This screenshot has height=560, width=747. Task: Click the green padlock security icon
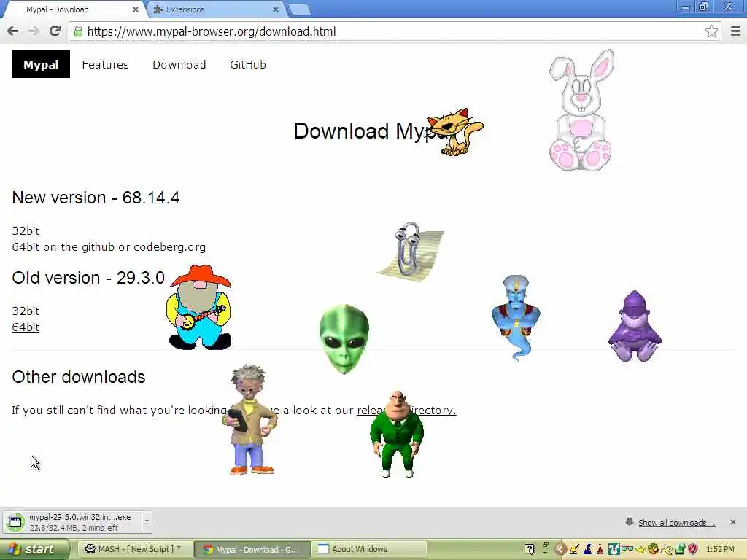[78, 31]
